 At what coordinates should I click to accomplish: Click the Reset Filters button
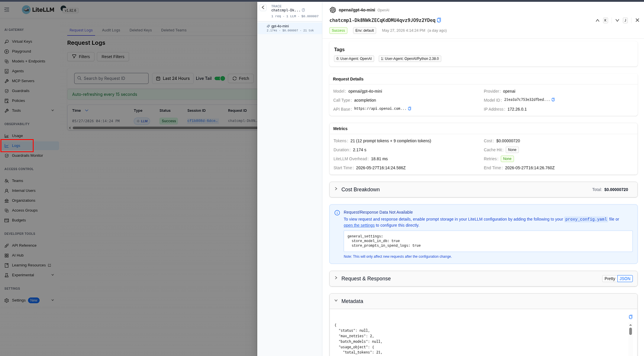tap(113, 57)
